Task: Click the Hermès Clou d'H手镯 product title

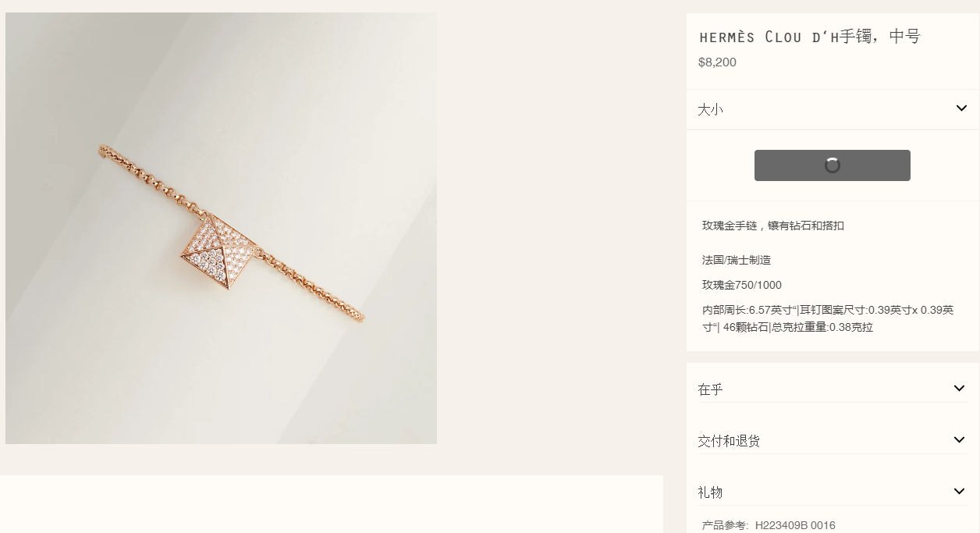Action: point(810,37)
